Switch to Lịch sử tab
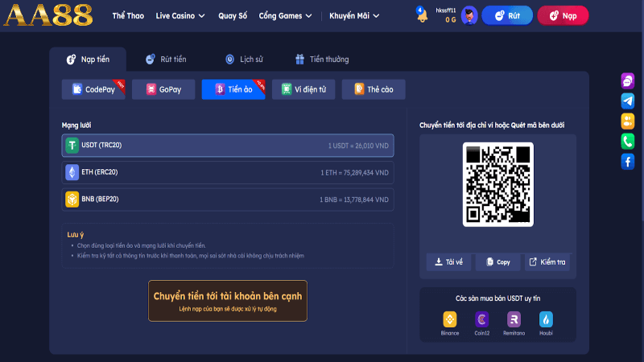This screenshot has height=362, width=644. click(x=244, y=60)
